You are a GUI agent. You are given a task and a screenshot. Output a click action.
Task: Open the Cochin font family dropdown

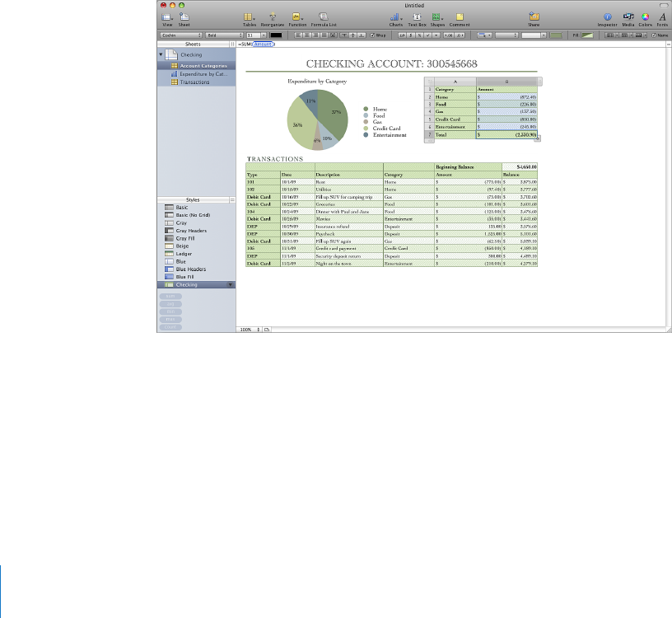point(181,35)
